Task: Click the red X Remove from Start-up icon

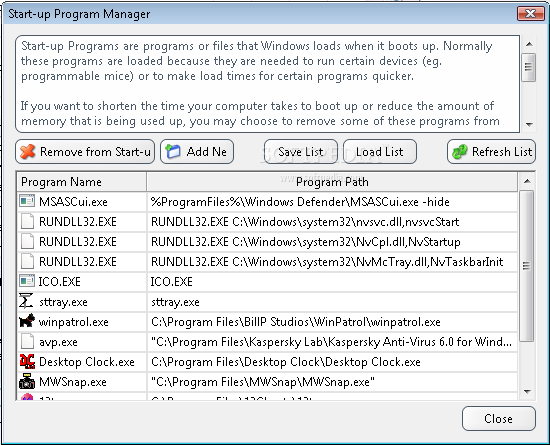Action: tap(27, 151)
